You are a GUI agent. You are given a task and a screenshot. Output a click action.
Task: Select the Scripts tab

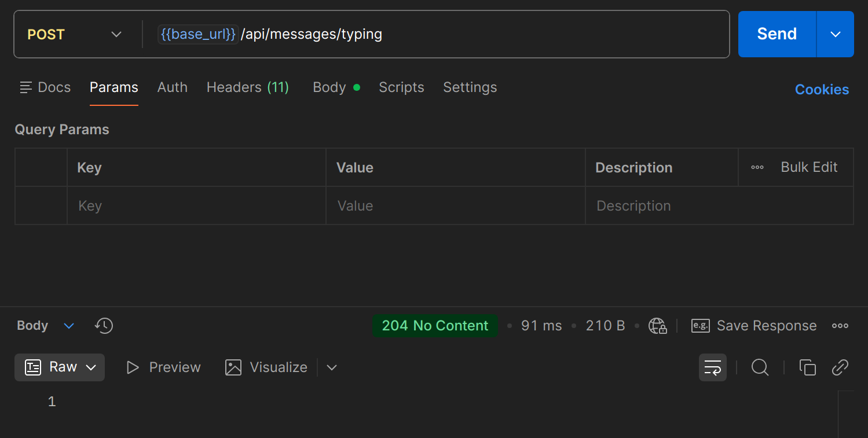(x=401, y=87)
